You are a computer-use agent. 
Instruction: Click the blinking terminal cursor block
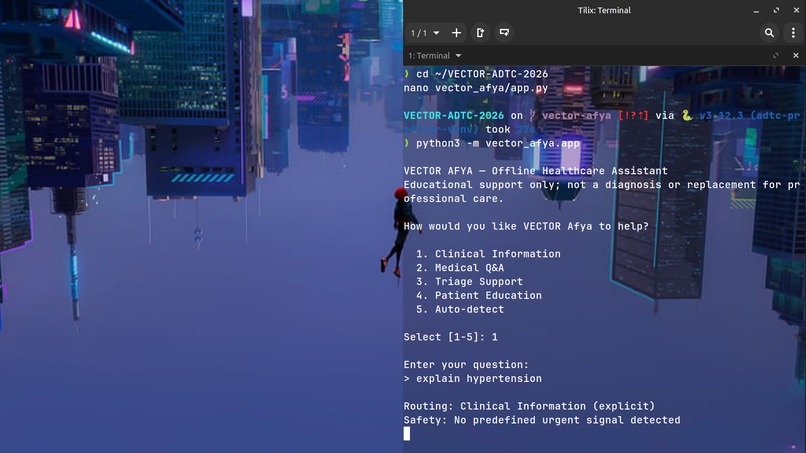pos(407,434)
